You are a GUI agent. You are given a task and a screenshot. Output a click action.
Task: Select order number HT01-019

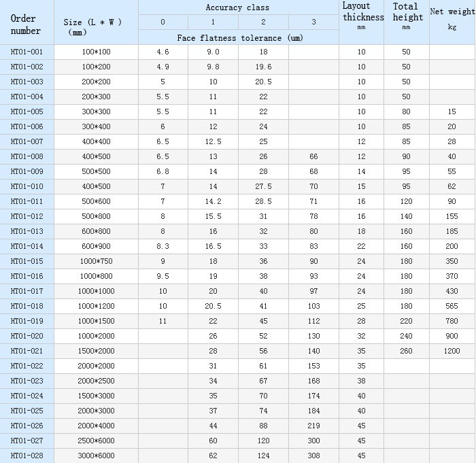(27, 321)
